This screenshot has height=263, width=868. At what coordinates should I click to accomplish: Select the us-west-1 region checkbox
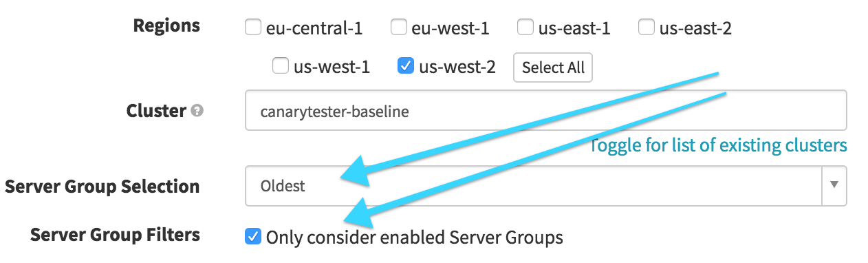[280, 66]
